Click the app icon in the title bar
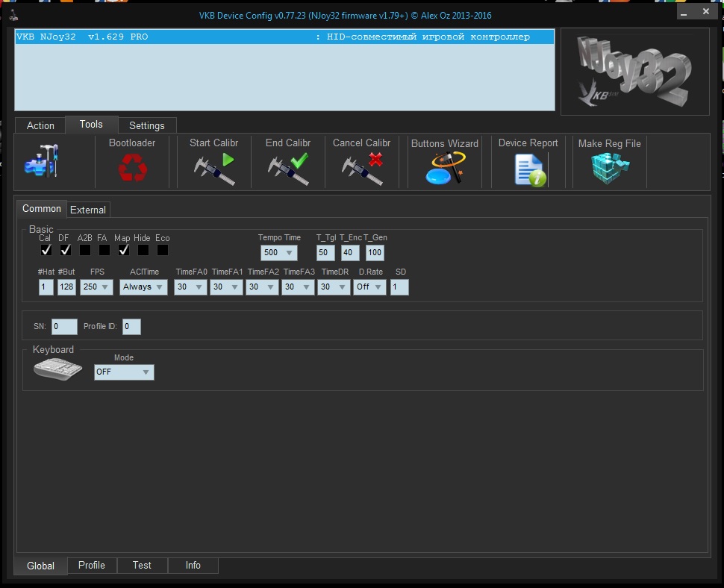 click(x=13, y=15)
